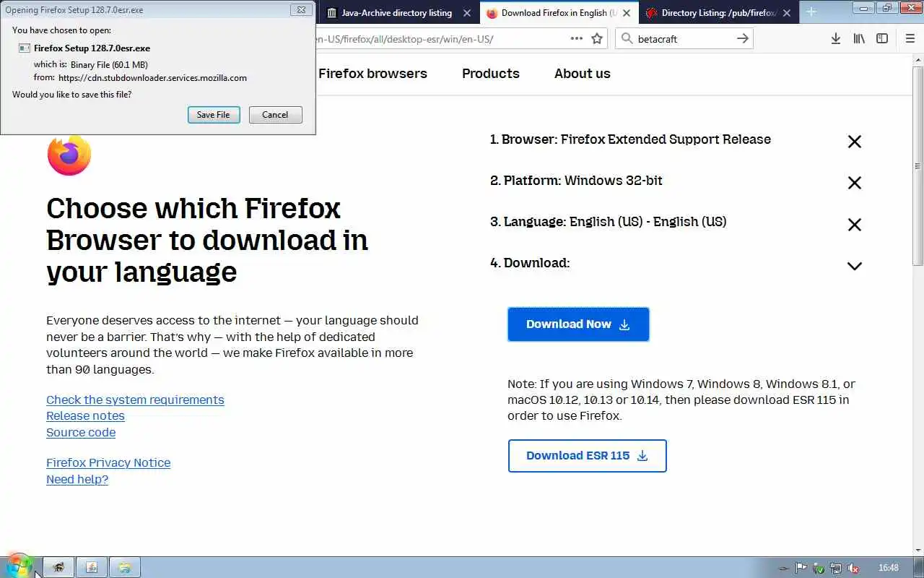
Task: Click the betacraft search field
Action: tap(684, 39)
